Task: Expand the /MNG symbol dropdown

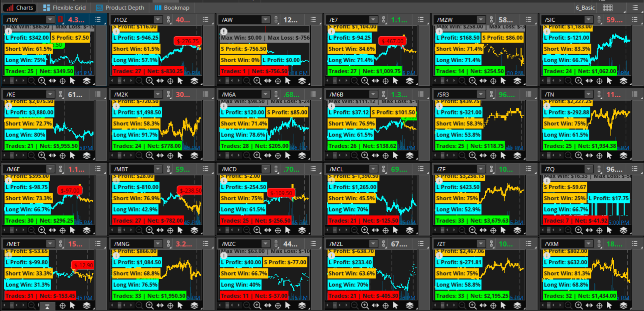Action: click(x=158, y=244)
